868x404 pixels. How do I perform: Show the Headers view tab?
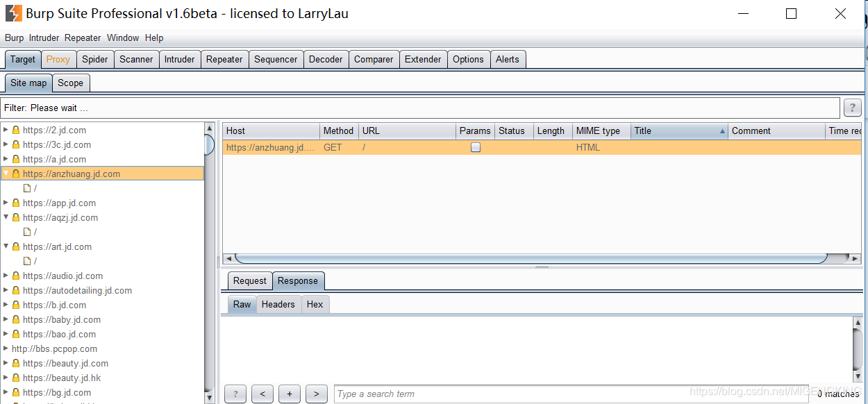coord(278,304)
